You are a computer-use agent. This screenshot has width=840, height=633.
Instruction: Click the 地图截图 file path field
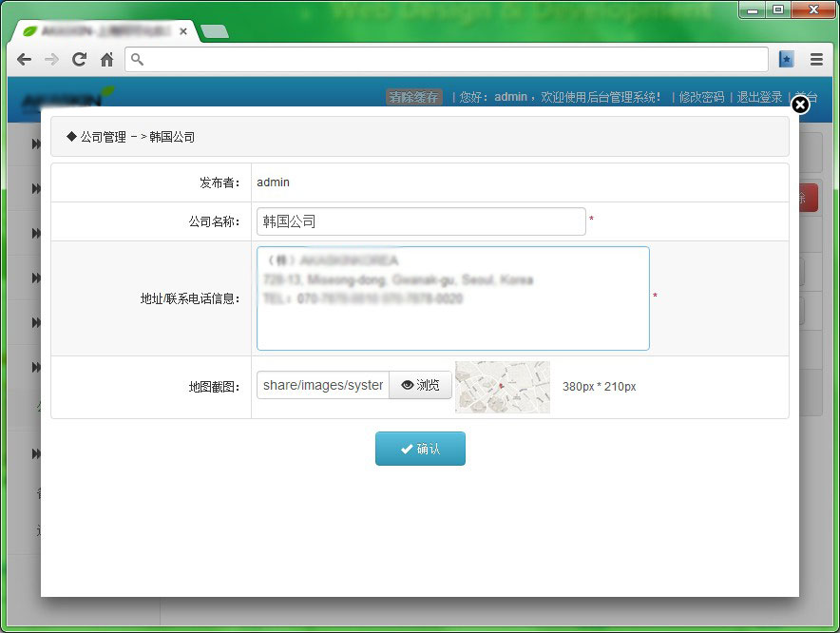[323, 385]
